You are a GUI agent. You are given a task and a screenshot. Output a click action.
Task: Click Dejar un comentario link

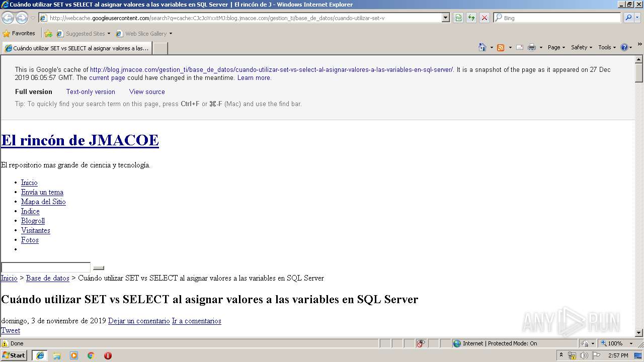(x=139, y=321)
